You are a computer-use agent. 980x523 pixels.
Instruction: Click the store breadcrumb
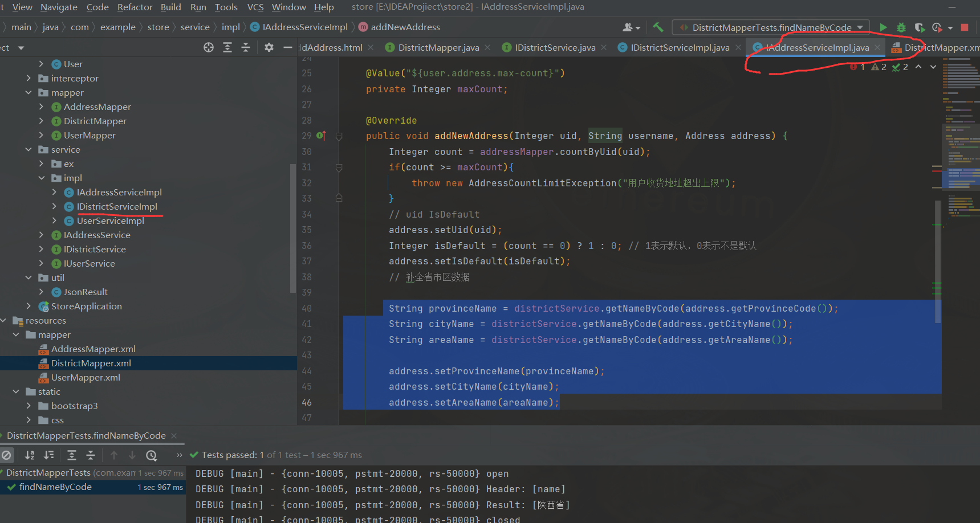click(158, 27)
